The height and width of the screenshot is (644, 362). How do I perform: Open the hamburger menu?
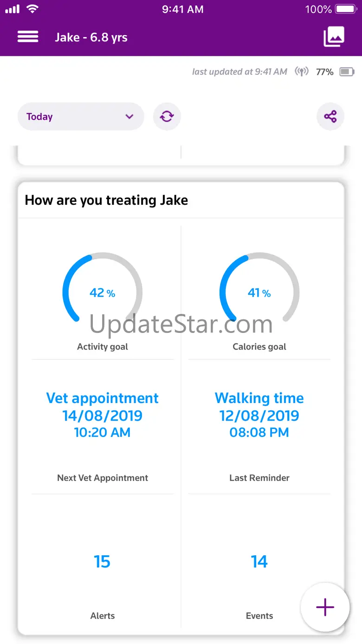pyautogui.click(x=28, y=37)
